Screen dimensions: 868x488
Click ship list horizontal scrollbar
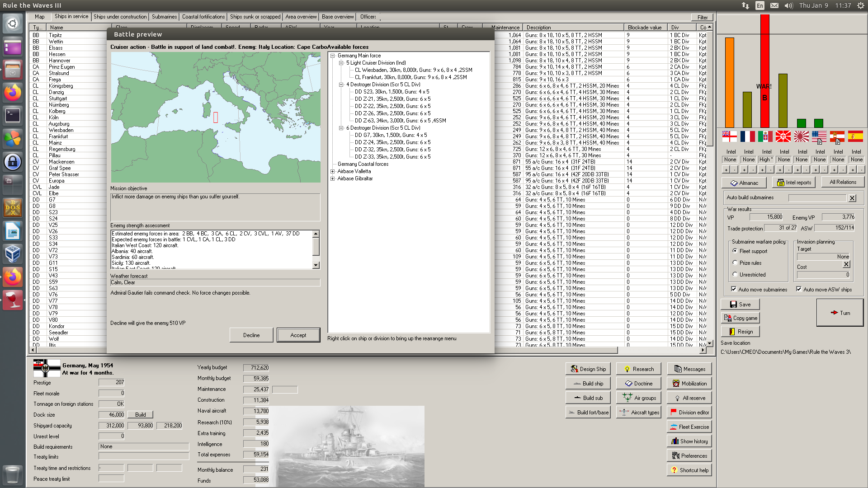(327, 350)
